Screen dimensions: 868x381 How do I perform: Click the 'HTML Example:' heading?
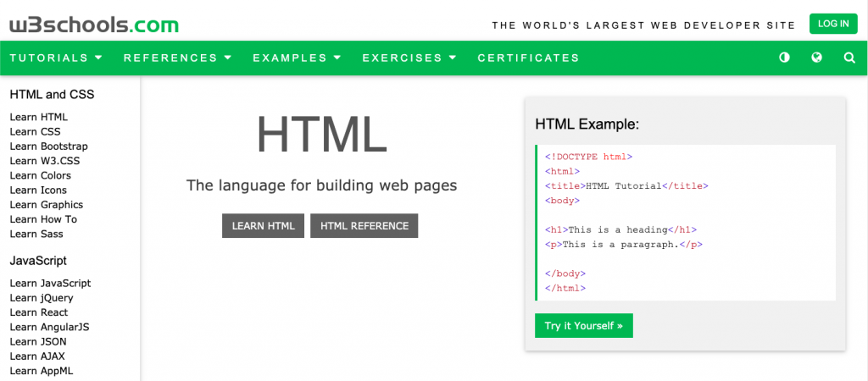[587, 124]
